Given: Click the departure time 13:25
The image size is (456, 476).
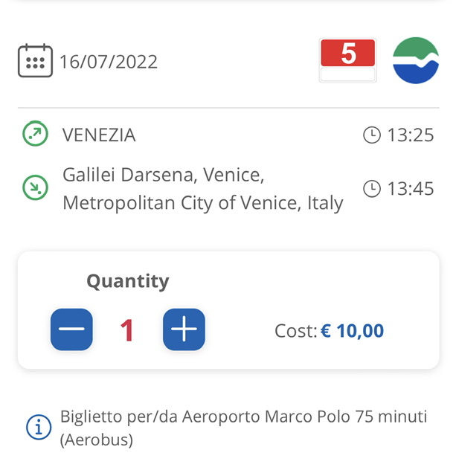Looking at the screenshot, I should 411,135.
